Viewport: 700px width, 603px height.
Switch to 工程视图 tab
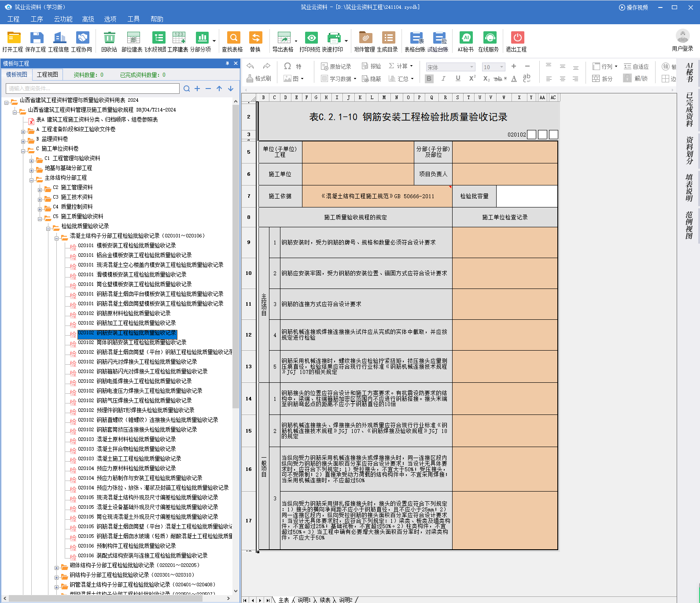[x=48, y=74]
